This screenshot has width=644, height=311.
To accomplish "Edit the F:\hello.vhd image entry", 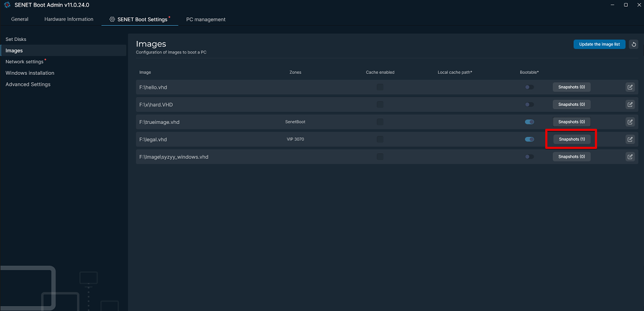I will tap(630, 87).
